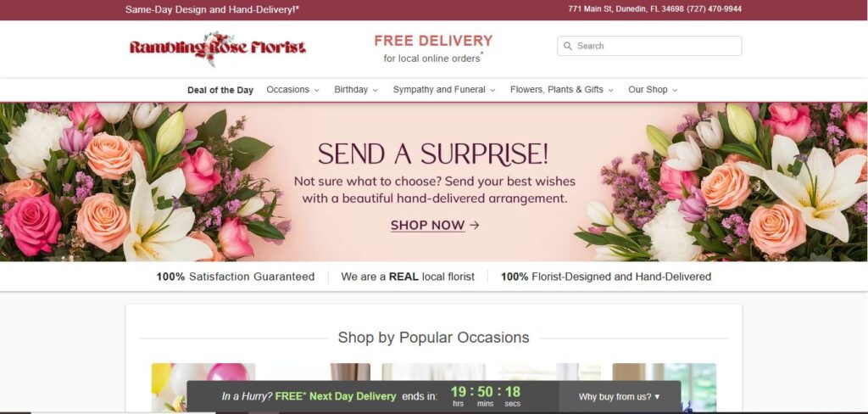Viewport: 868px width, 414px height.
Task: Click the arrow beside Shop Now
Action: pyautogui.click(x=475, y=225)
